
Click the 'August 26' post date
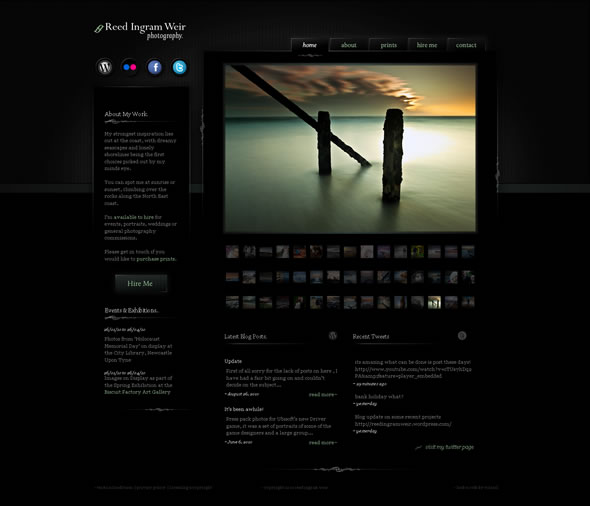pyautogui.click(x=242, y=394)
